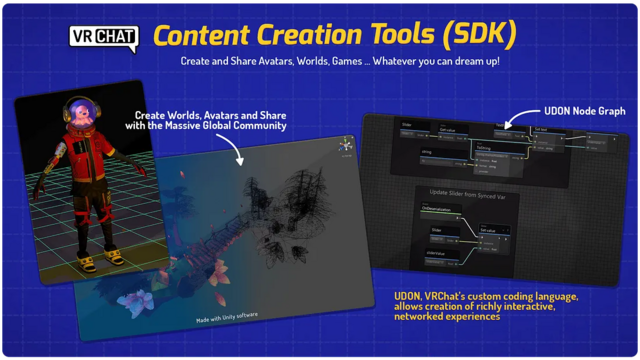The image size is (640, 360).
Task: Select the Set value node
Action: pyautogui.click(x=494, y=238)
